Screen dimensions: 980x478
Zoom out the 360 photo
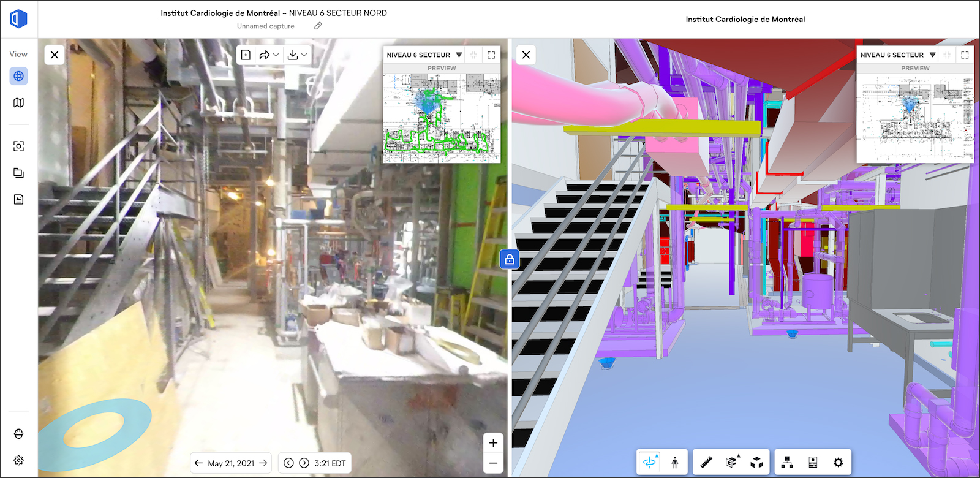(x=493, y=463)
